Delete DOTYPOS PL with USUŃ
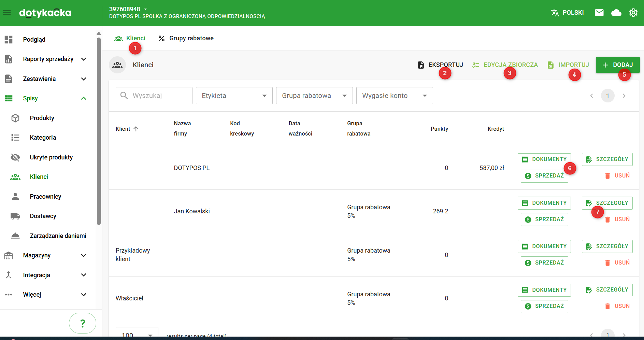The image size is (644, 340). 617,176
